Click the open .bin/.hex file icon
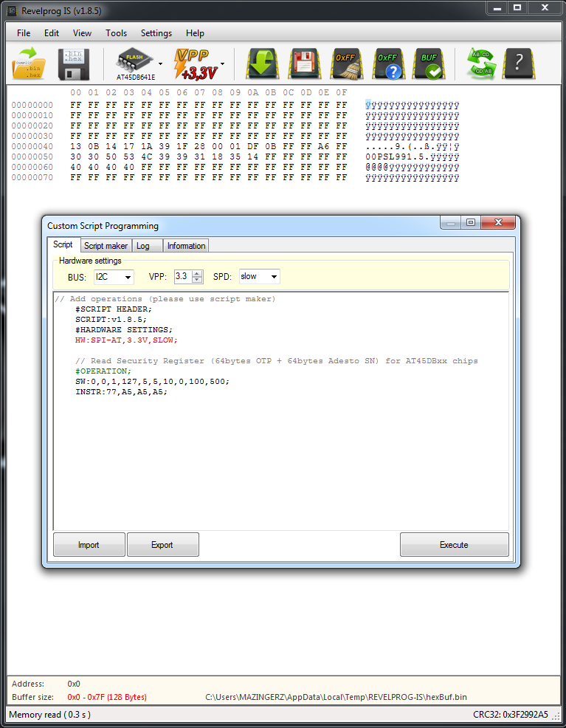The height and width of the screenshot is (728, 566). (29, 63)
